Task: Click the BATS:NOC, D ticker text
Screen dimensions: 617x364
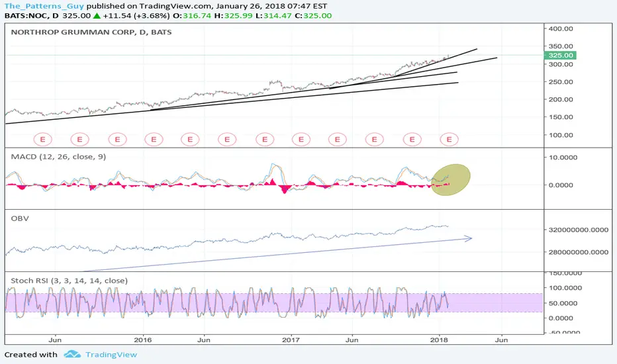Action: pyautogui.click(x=32, y=16)
